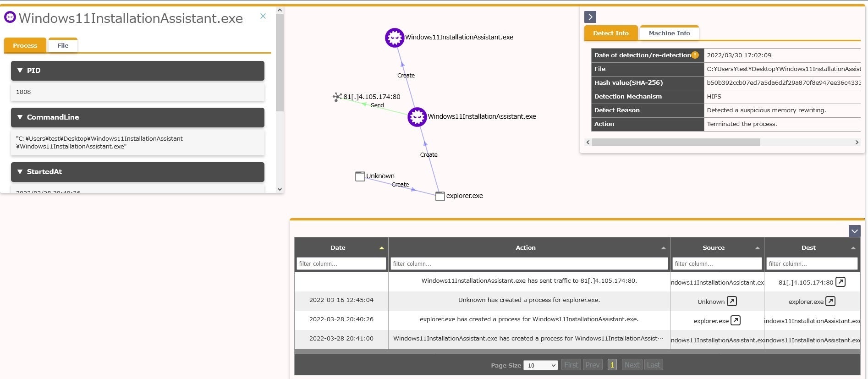Select the Unknown process node icon in graph
This screenshot has height=379, width=868.
[360, 176]
